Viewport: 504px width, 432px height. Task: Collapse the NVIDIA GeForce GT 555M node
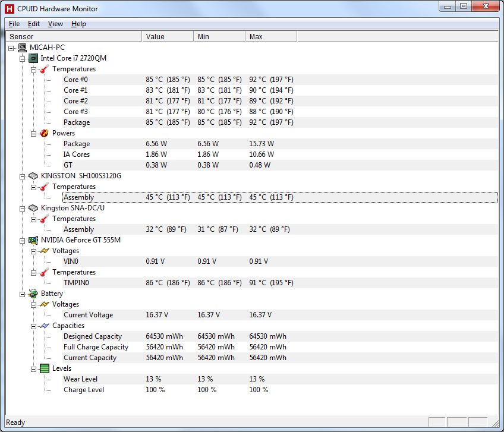(22, 241)
